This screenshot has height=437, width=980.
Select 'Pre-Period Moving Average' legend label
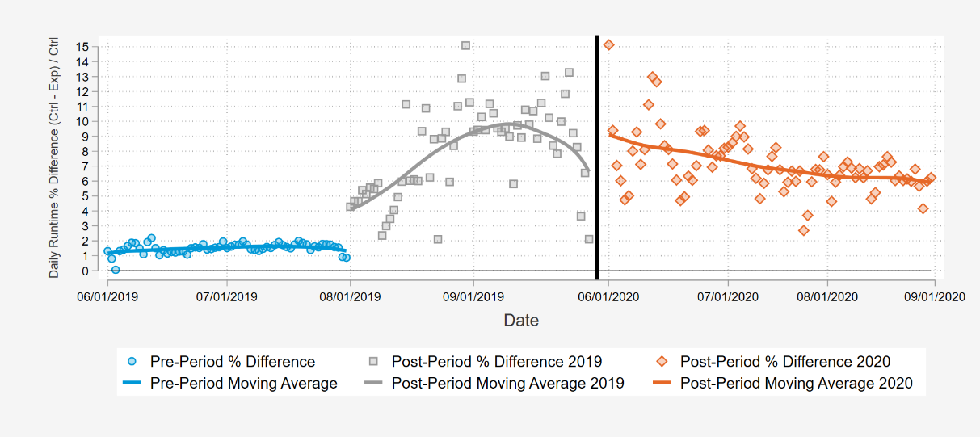click(x=244, y=383)
